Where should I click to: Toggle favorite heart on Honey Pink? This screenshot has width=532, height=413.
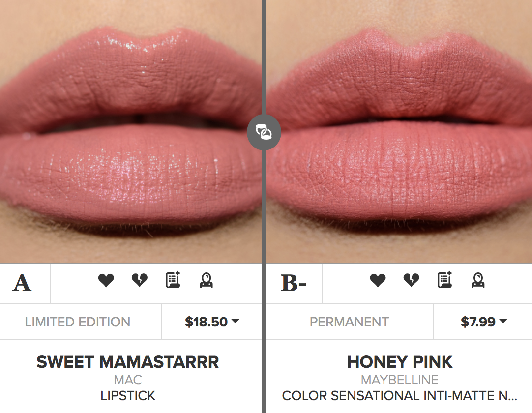click(377, 280)
